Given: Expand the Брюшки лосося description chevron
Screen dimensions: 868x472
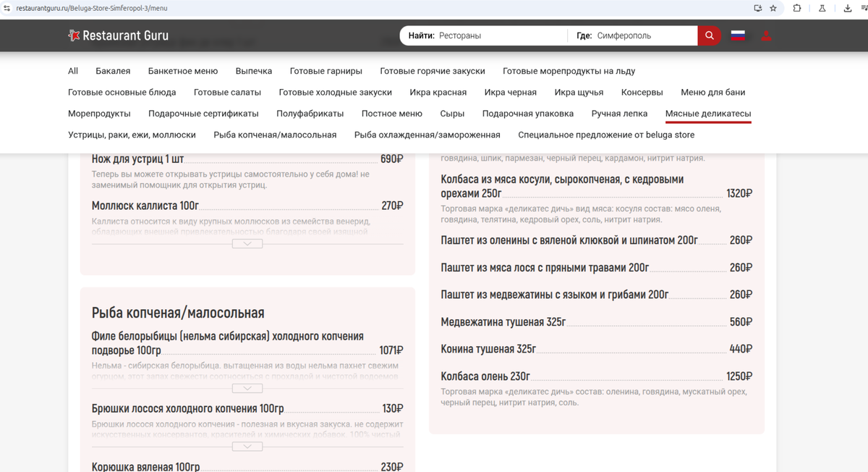Looking at the screenshot, I should [247, 446].
